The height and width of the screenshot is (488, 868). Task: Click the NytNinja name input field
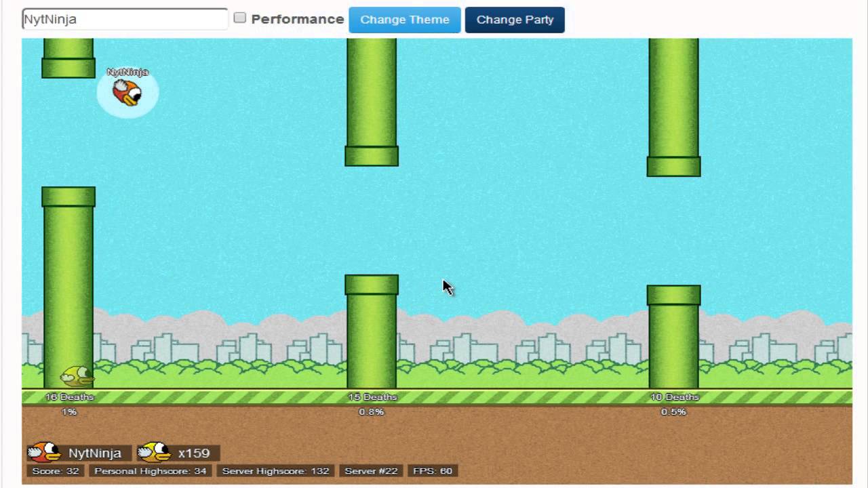click(125, 19)
